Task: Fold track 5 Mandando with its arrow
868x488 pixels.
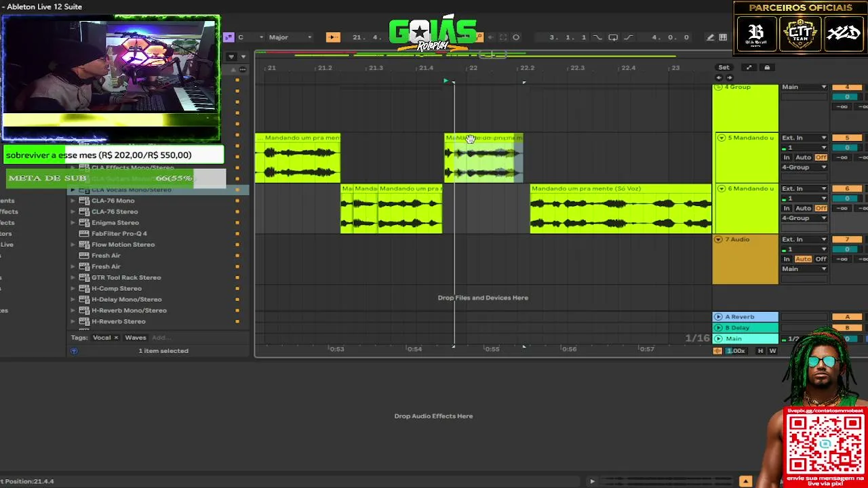Action: (721, 138)
